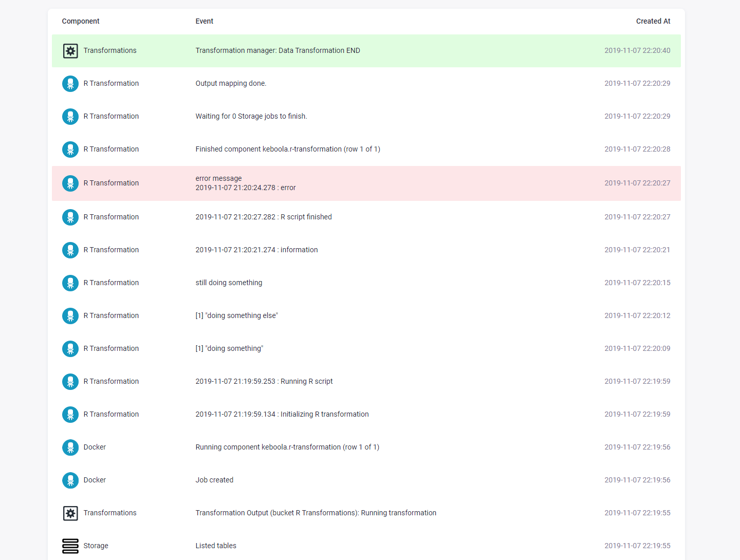Viewport: 740px width, 560px height.
Task: Click the icon in the Running R script row
Action: click(x=70, y=382)
